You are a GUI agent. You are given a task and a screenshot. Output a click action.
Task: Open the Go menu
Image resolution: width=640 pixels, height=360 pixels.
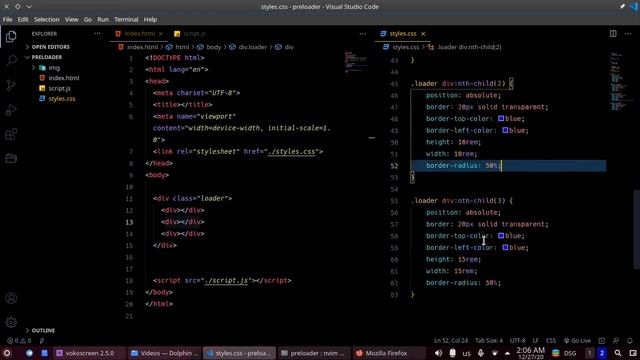click(x=88, y=19)
